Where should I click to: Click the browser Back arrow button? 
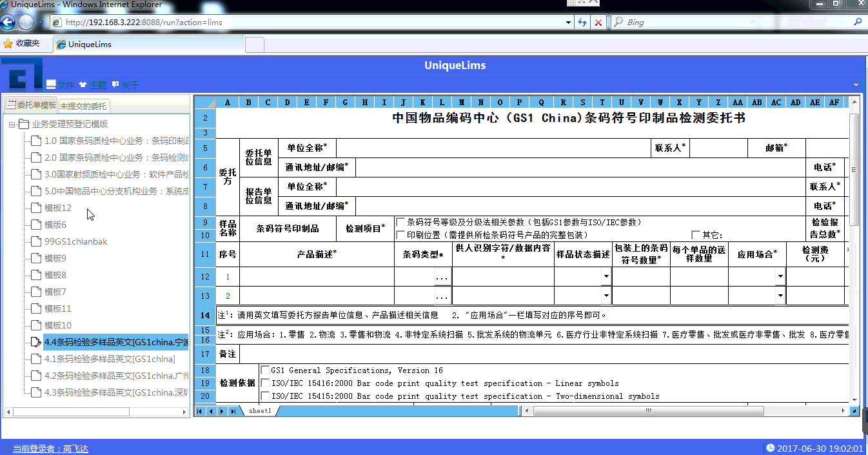click(8, 23)
